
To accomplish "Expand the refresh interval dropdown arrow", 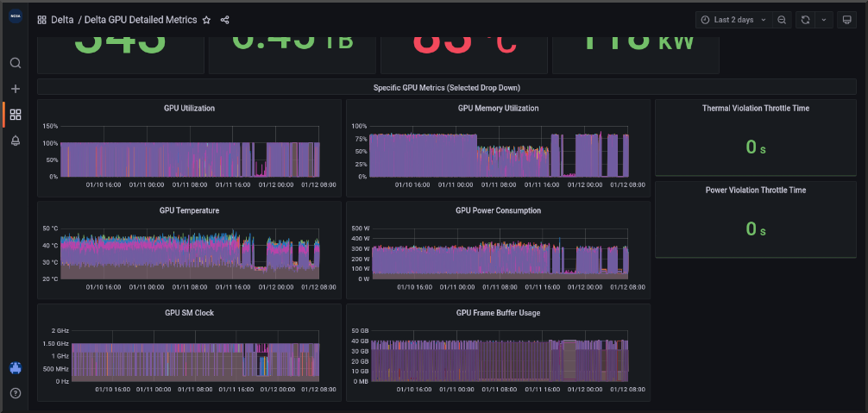I will [823, 20].
